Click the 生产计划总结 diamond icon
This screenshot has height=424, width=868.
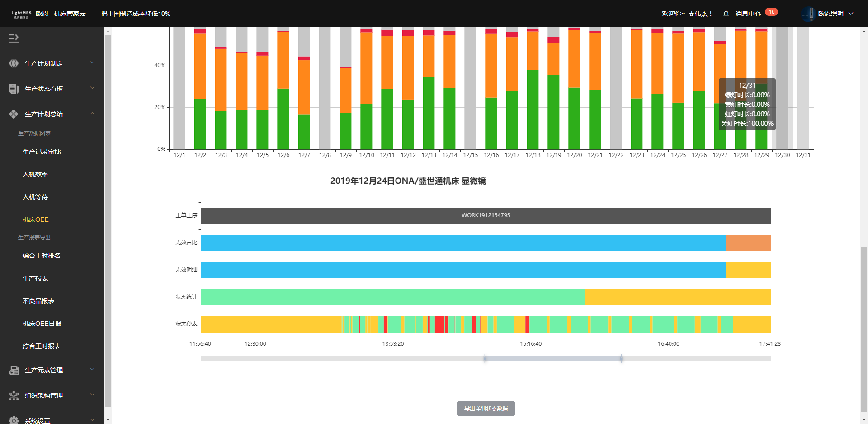[14, 114]
